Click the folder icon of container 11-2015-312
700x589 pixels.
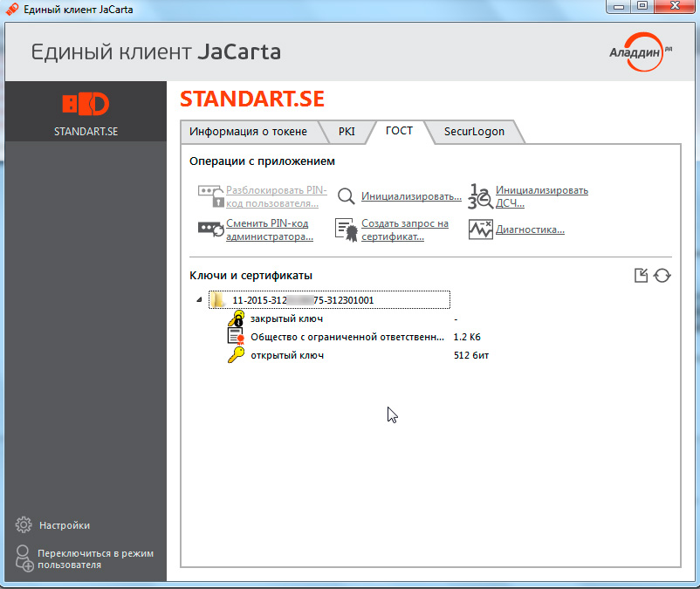(217, 300)
